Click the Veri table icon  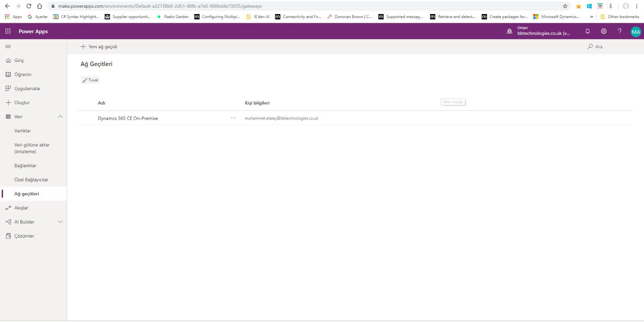click(8, 117)
